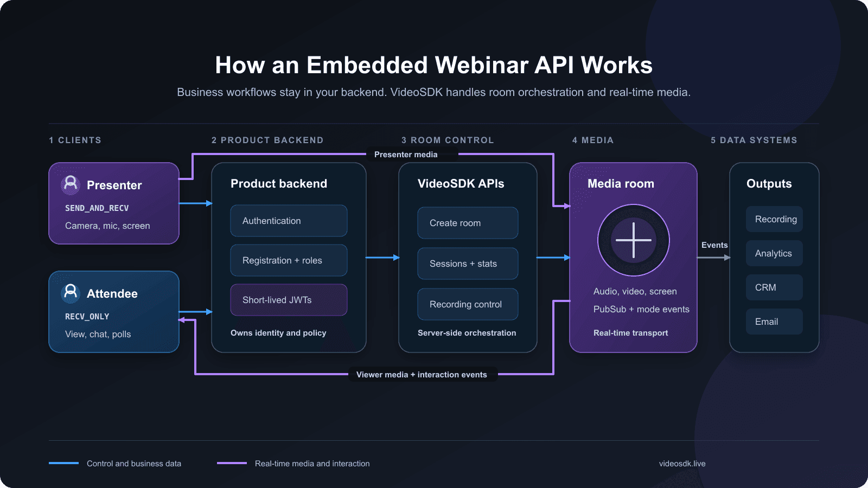
Task: Click the Sessions + stats box
Action: [x=468, y=264]
